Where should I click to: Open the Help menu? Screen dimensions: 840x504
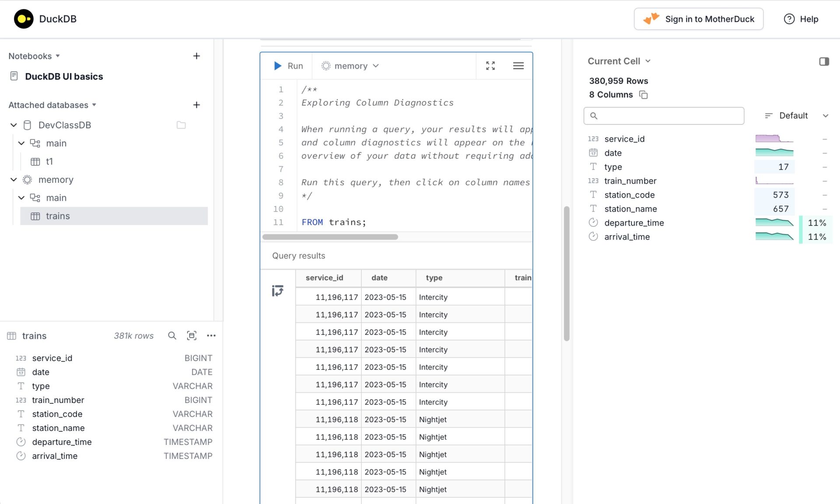[801, 19]
